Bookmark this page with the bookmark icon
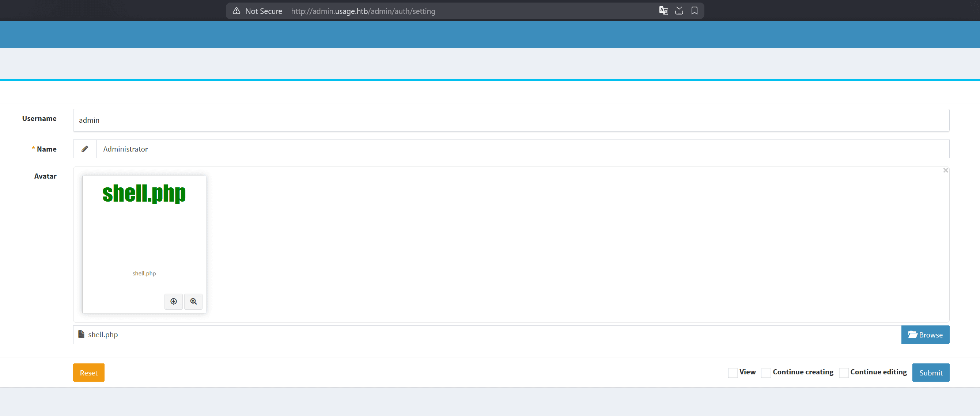Image resolution: width=980 pixels, height=416 pixels. tap(694, 11)
